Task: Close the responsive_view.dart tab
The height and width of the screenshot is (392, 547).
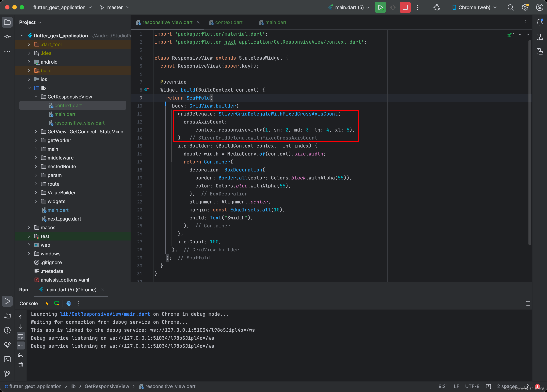Action: pyautogui.click(x=198, y=22)
